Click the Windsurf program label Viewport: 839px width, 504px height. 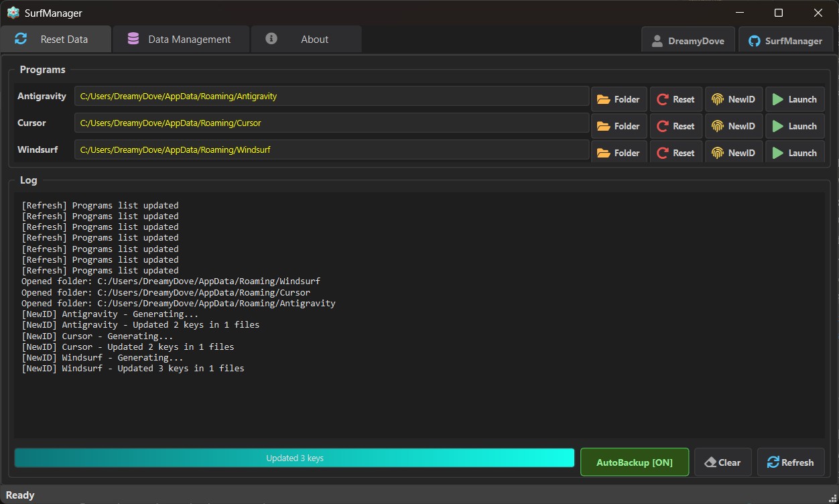point(38,149)
